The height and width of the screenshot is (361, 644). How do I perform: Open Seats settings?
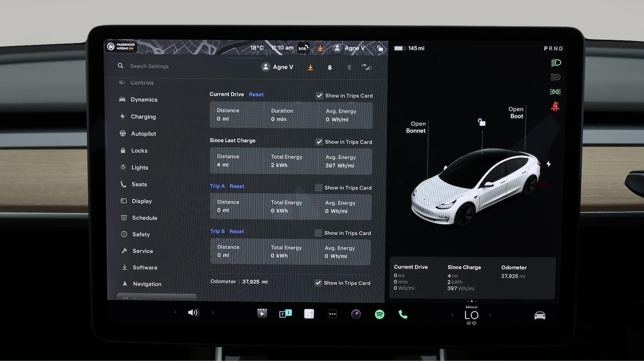tap(134, 184)
